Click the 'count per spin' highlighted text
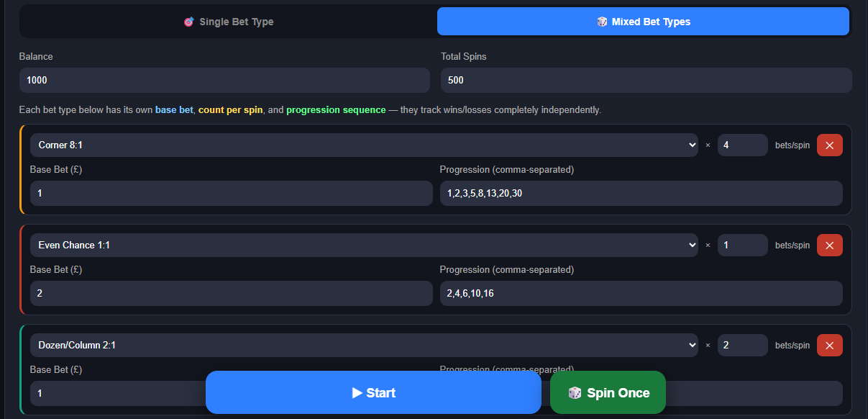Screen dimensions: 868x419 tap(230, 110)
